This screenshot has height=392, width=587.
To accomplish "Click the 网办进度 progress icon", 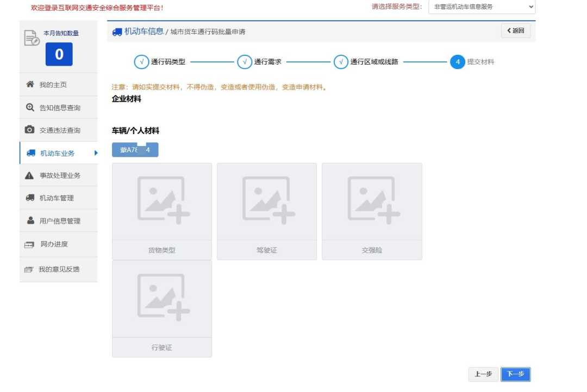I will click(29, 245).
